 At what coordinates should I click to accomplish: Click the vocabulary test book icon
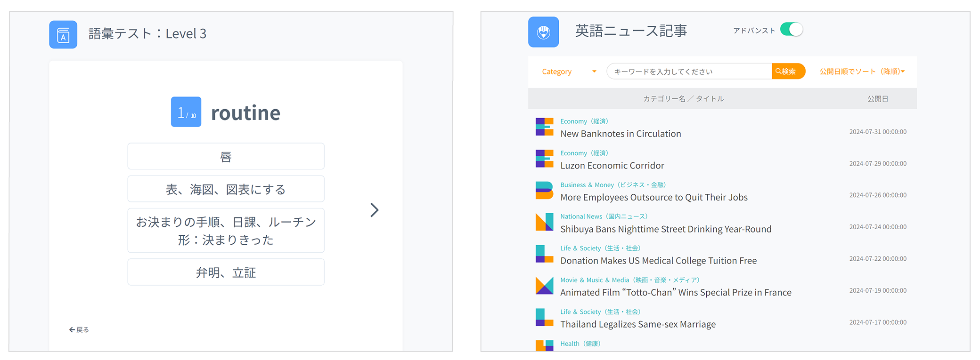coord(63,34)
